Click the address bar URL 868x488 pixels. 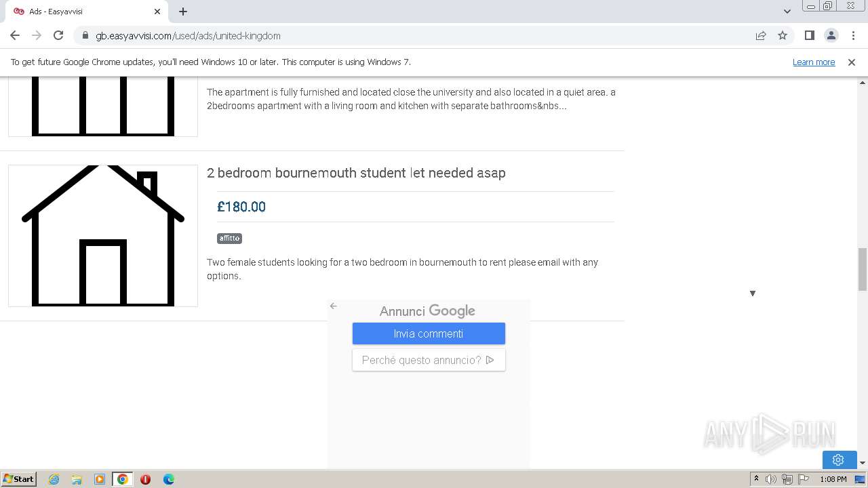[188, 35]
